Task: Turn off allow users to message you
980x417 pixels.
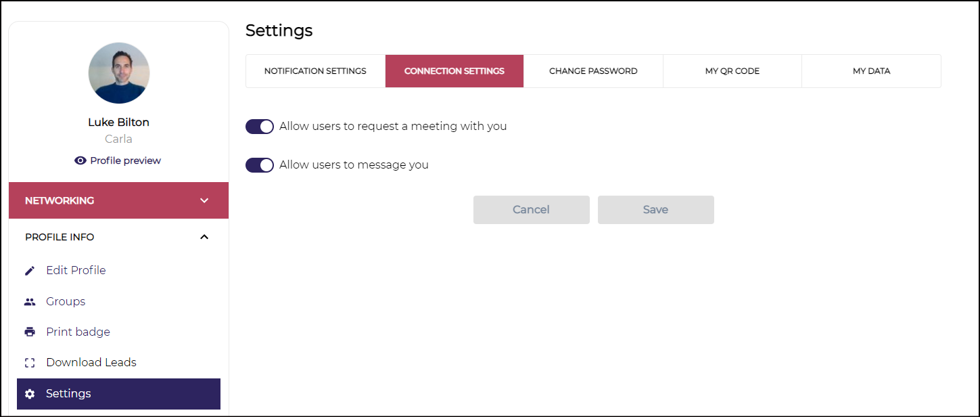Action: (x=260, y=165)
